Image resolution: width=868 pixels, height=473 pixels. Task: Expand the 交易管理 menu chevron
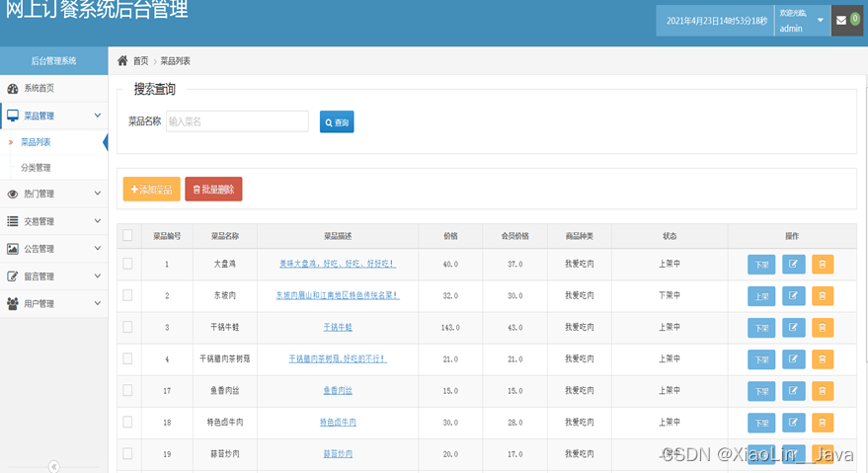98,221
